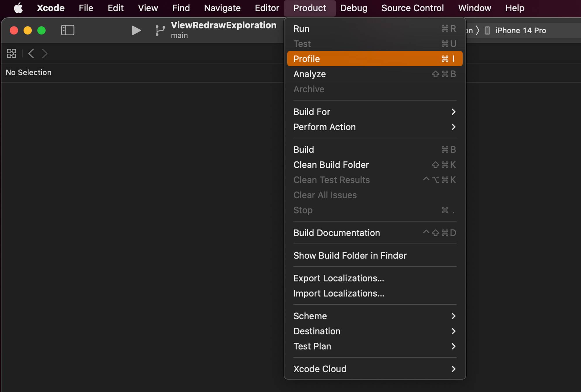Open the related items grid icon
Image resolution: width=581 pixels, height=392 pixels.
tap(12, 53)
